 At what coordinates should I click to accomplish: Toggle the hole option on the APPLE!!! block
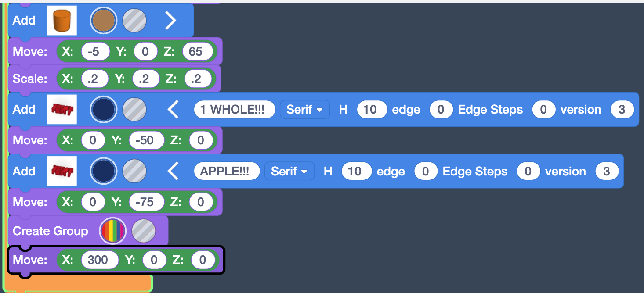(x=134, y=171)
